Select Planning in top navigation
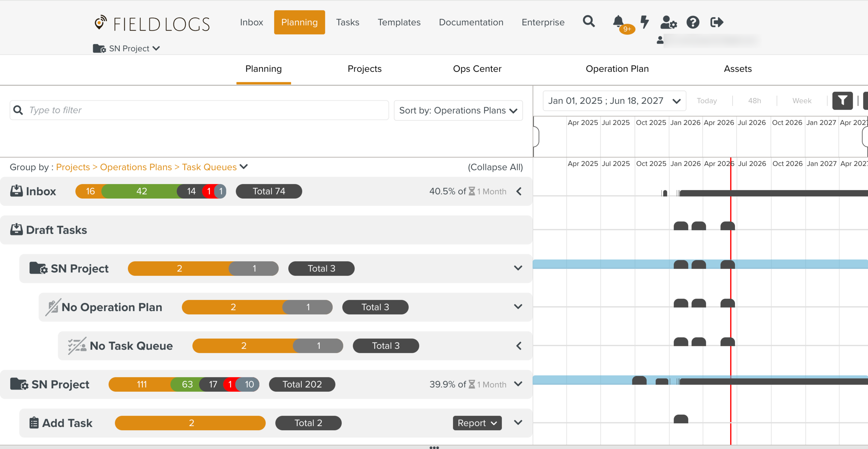 (x=299, y=22)
